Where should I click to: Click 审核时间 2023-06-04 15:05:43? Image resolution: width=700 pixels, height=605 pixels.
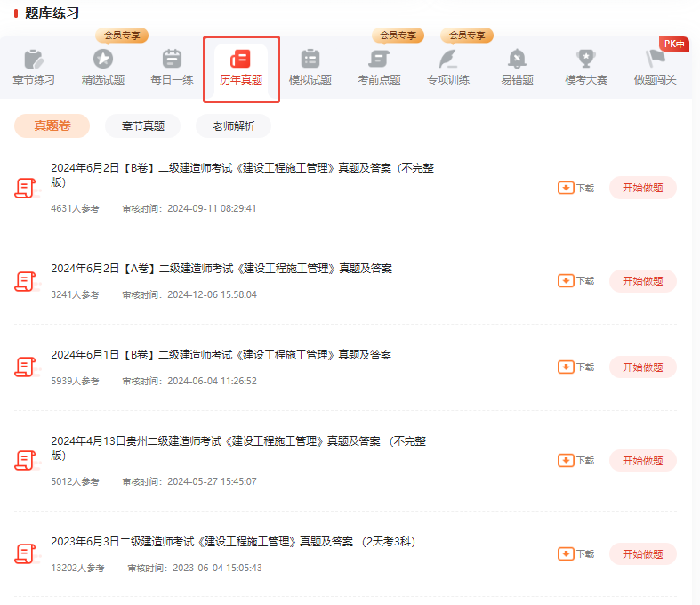[195, 568]
